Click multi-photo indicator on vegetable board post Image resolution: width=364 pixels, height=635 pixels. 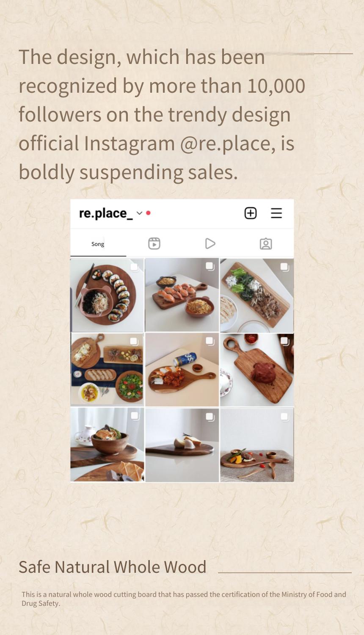pyautogui.click(x=284, y=267)
